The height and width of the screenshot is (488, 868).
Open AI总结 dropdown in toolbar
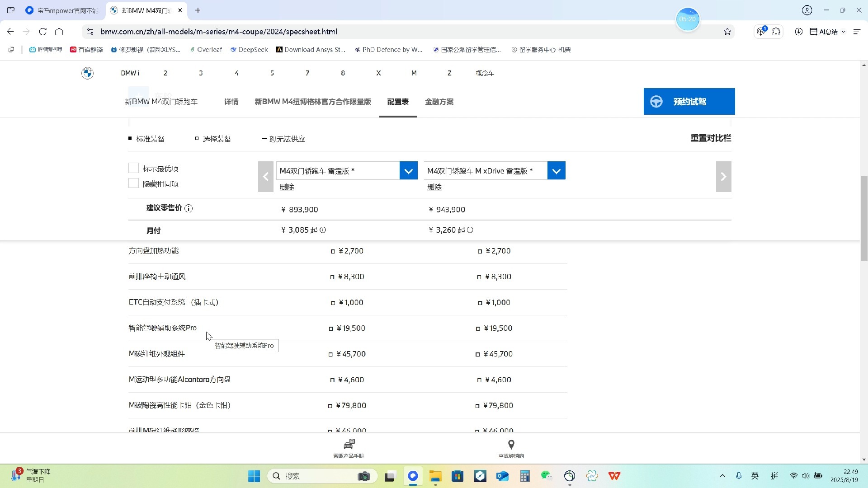click(827, 32)
